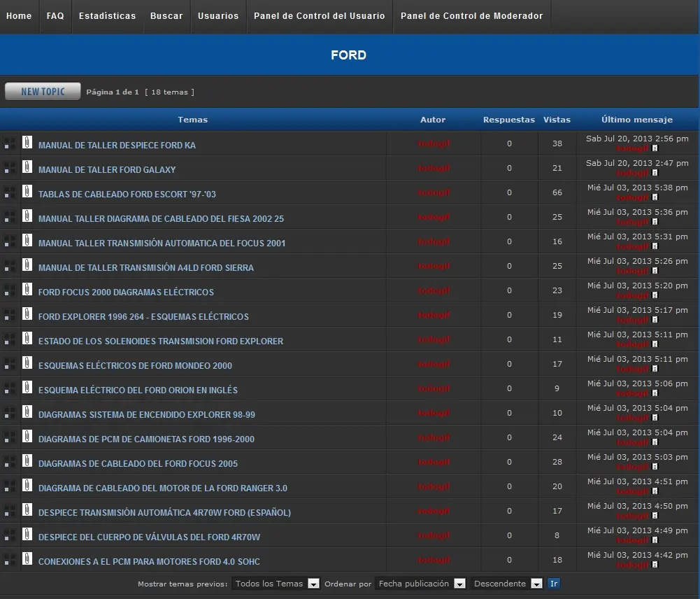700x599 pixels.
Task: View latest post icon in Ford Mondeo 2000 row
Action: [x=655, y=369]
